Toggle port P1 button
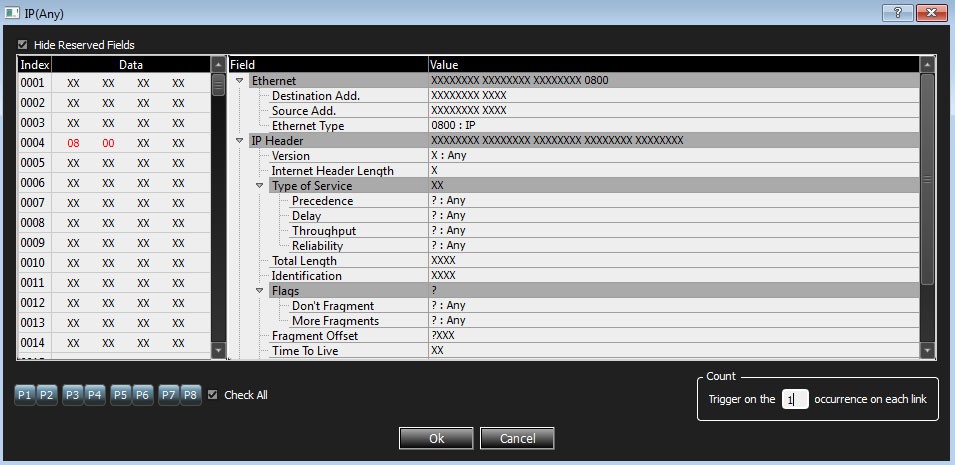Screen dimensions: 955x465 (24, 395)
